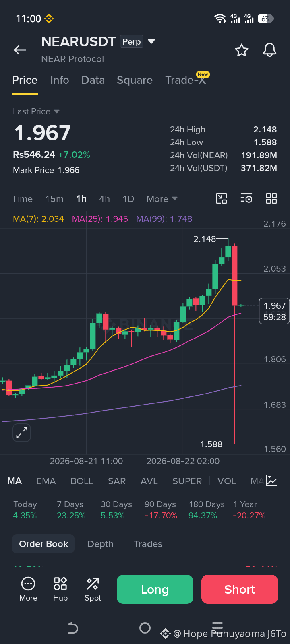Select the 1D chart interval
Image resolution: width=290 pixels, height=644 pixels.
click(x=128, y=199)
